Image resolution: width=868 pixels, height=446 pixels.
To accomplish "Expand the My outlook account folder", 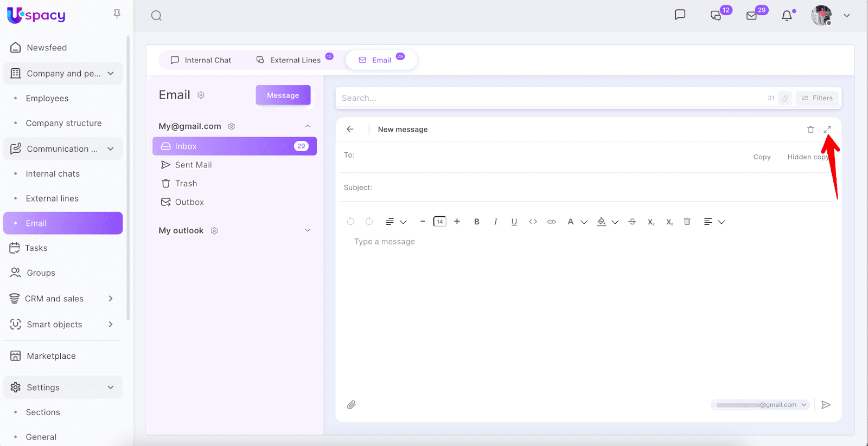I will tap(308, 230).
